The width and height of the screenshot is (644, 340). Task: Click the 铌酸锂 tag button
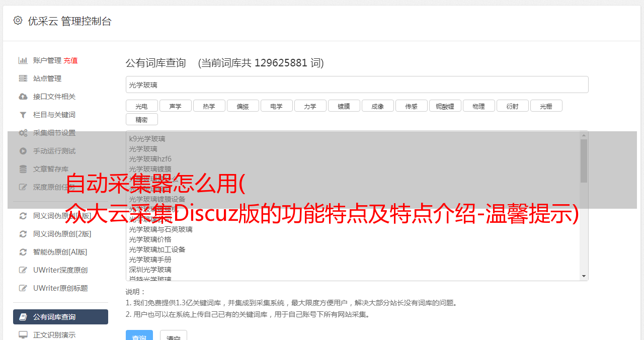445,106
